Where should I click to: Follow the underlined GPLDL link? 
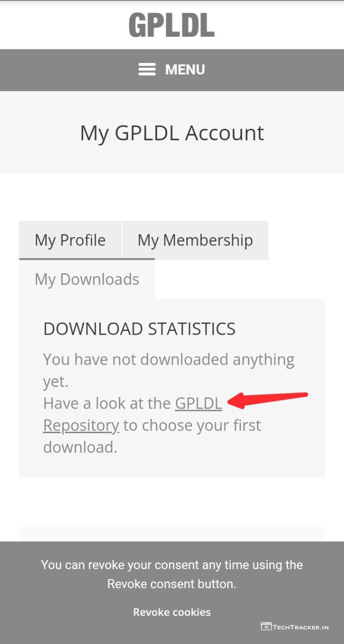click(x=198, y=403)
